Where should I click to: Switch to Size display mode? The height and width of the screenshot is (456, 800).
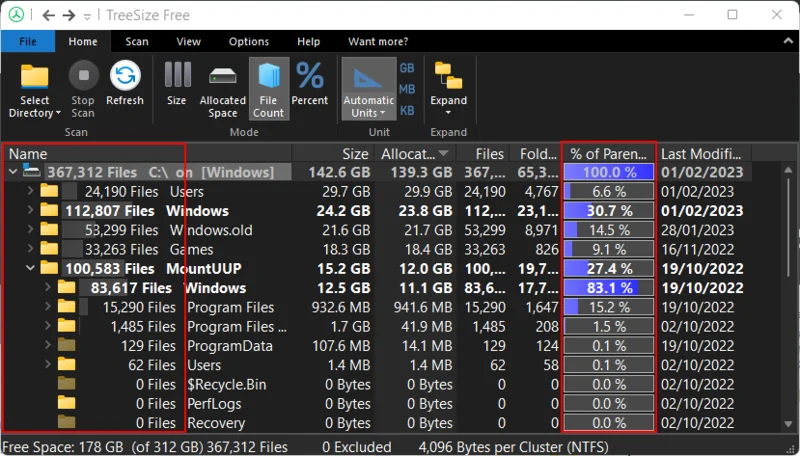177,78
